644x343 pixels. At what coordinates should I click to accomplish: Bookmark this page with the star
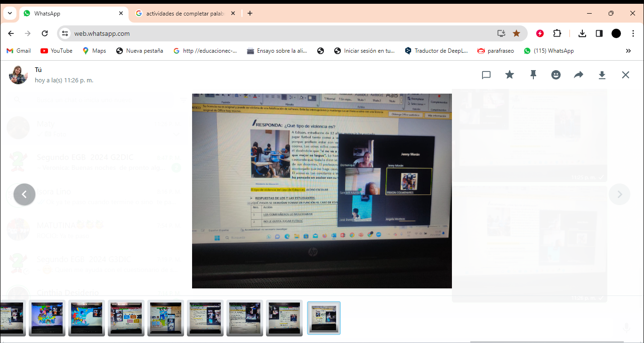pos(516,33)
